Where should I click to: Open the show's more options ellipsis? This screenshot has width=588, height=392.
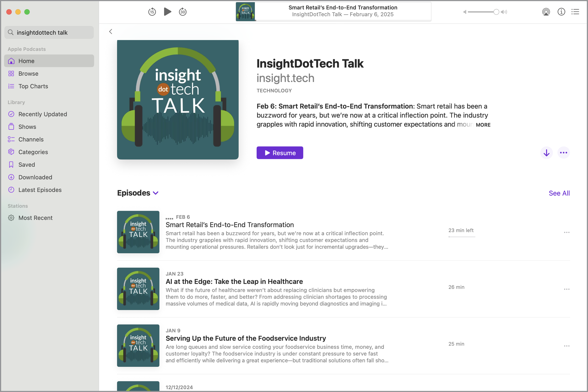tap(563, 153)
